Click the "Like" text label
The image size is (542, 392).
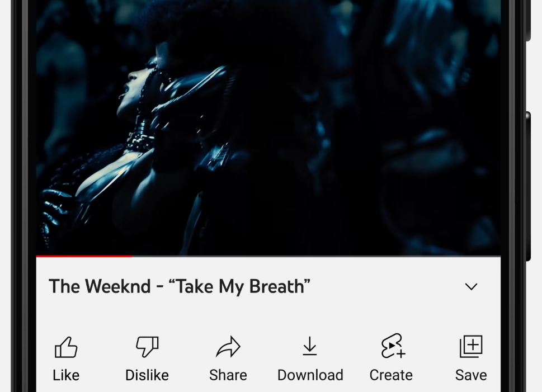[66, 375]
